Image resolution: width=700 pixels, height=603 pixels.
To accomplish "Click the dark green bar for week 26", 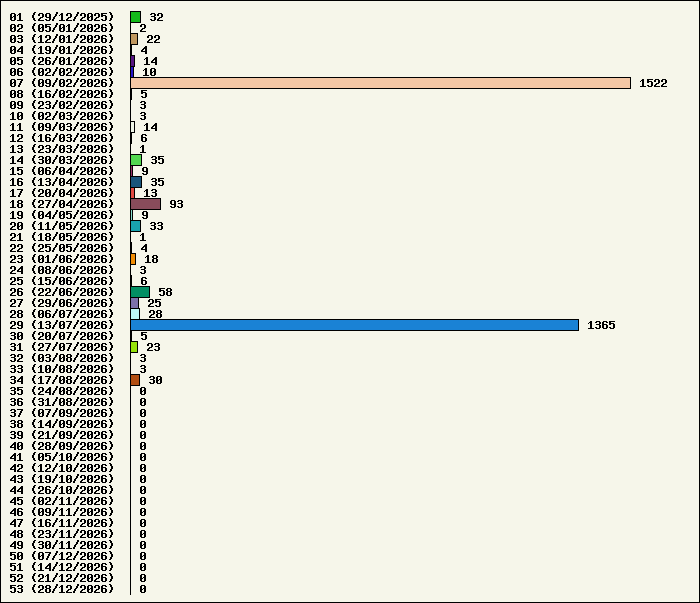I will 140,292.
